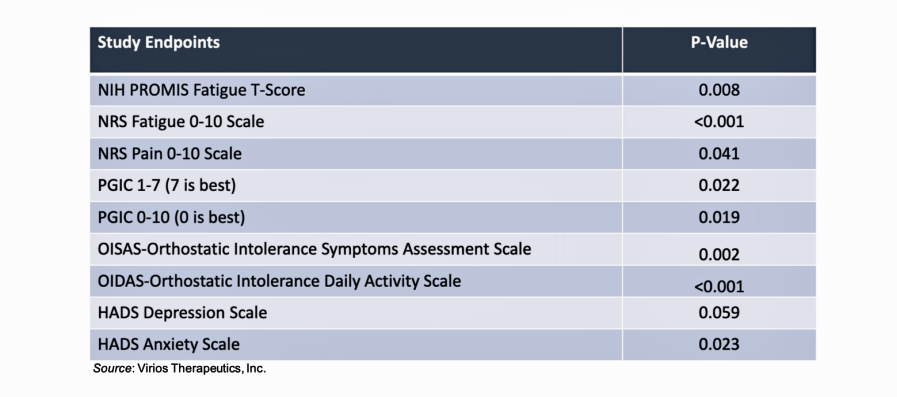Click the OIDAS Daily Activity Scale row
The width and height of the screenshot is (897, 397).
click(453, 281)
